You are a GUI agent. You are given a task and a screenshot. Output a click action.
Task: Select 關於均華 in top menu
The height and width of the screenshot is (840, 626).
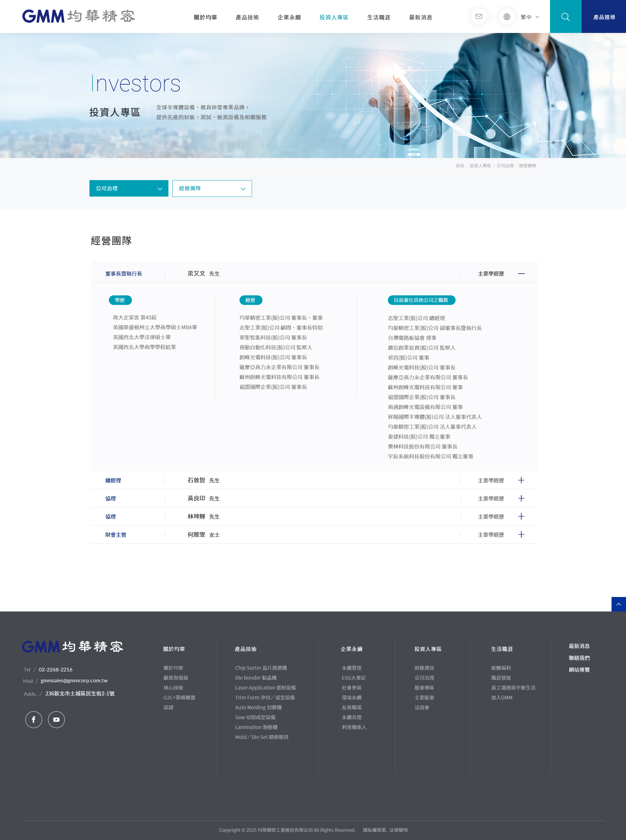click(x=205, y=17)
